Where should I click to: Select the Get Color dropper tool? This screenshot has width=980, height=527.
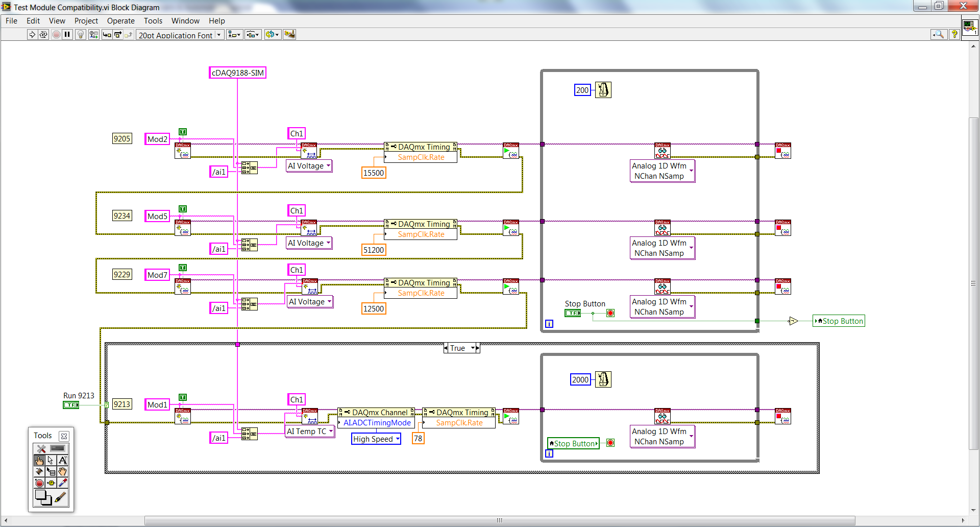[x=62, y=483]
